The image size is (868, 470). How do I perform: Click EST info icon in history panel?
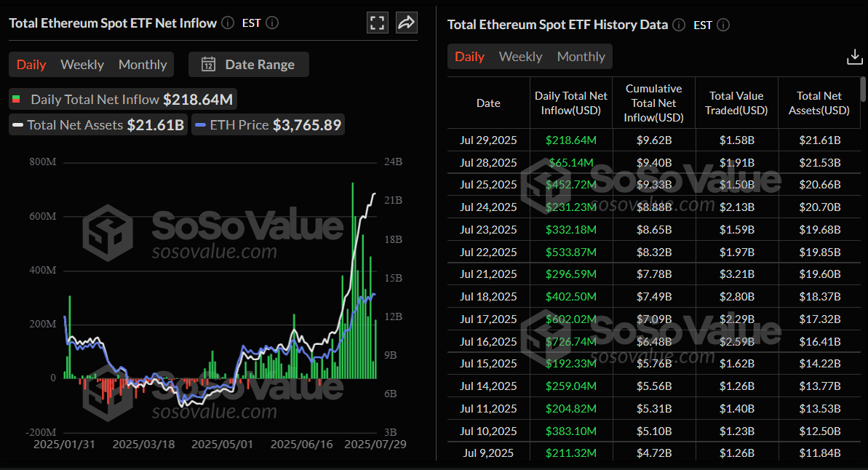click(722, 25)
